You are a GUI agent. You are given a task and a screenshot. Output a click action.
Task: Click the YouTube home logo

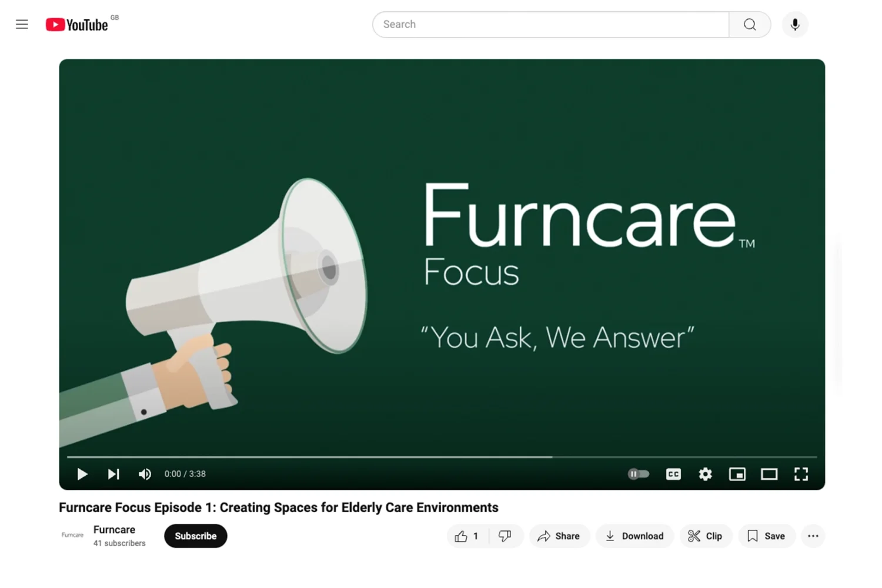[x=77, y=25]
